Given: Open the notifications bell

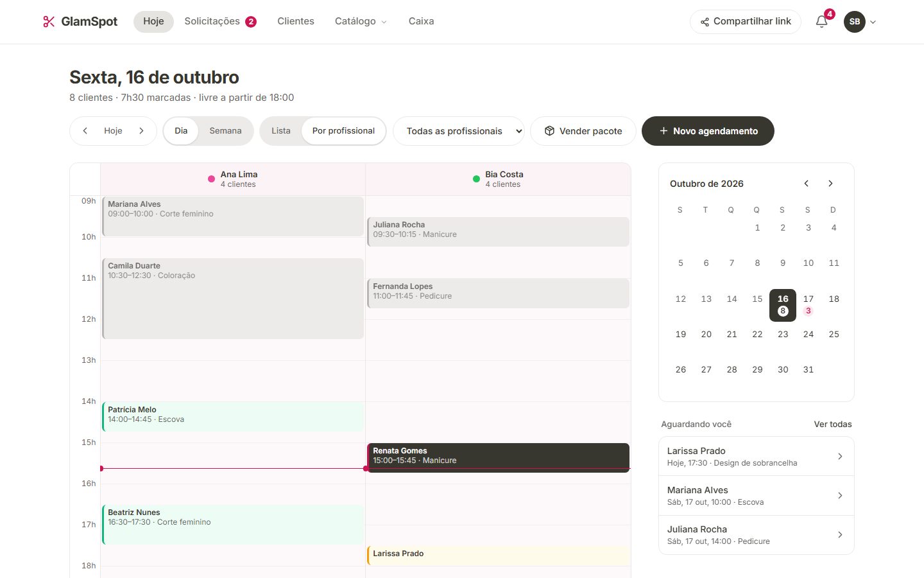Looking at the screenshot, I should click(x=821, y=22).
